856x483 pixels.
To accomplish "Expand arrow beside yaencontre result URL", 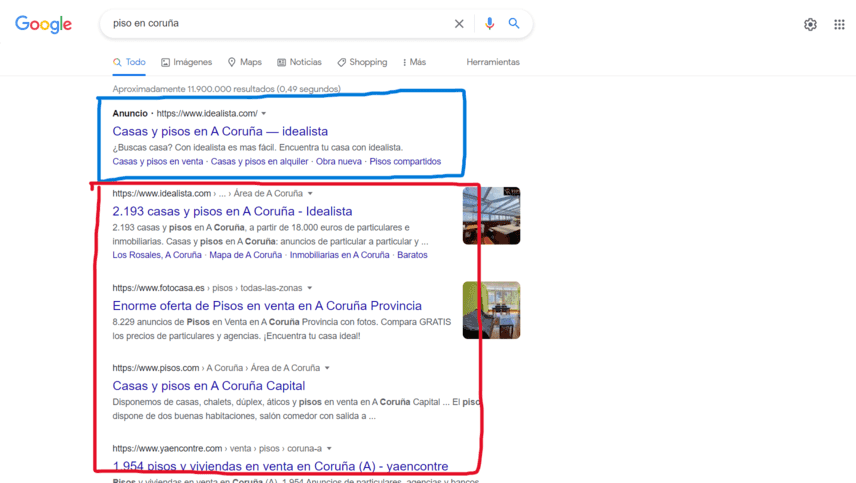I will tap(329, 449).
